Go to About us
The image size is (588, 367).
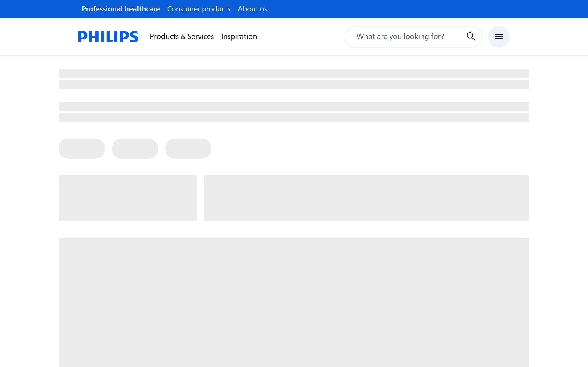(x=252, y=9)
